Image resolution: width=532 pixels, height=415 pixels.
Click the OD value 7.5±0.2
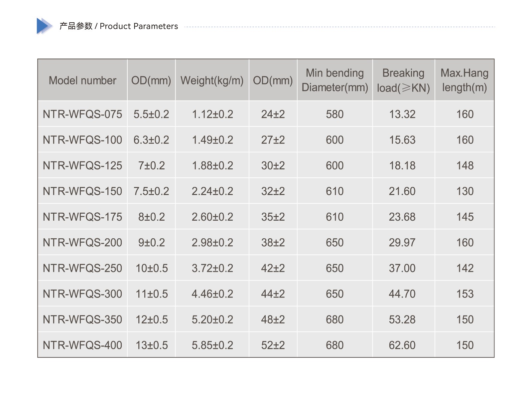pyautogui.click(x=151, y=191)
